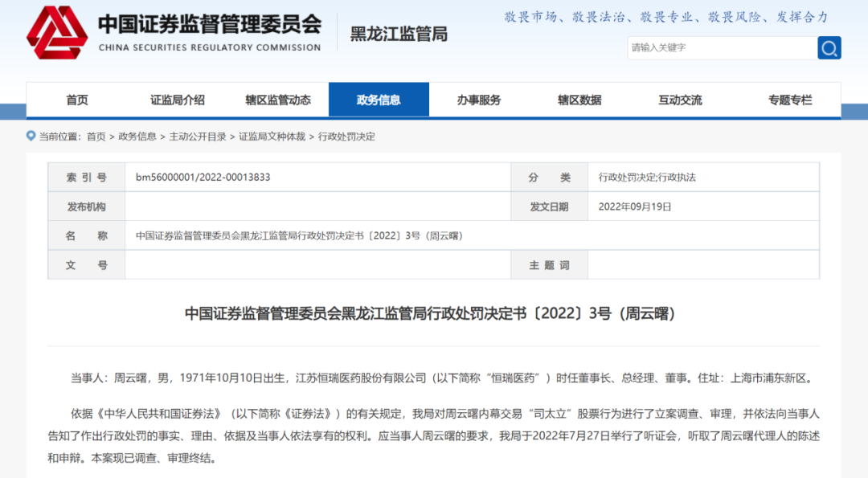Open the 证监局介绍 navigation tab

coord(178,100)
